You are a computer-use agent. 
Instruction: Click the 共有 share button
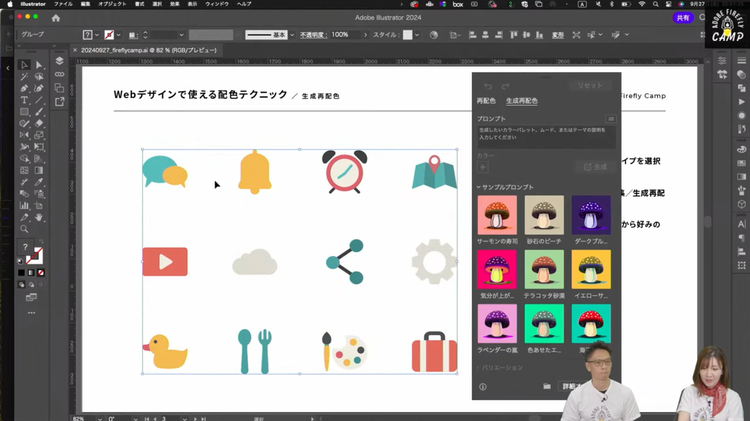click(x=683, y=18)
